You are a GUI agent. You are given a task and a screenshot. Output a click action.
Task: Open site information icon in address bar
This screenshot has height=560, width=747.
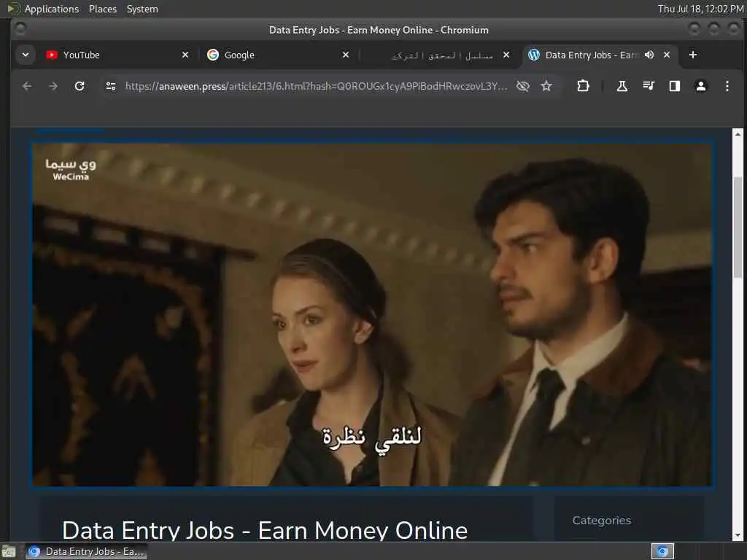(x=111, y=86)
